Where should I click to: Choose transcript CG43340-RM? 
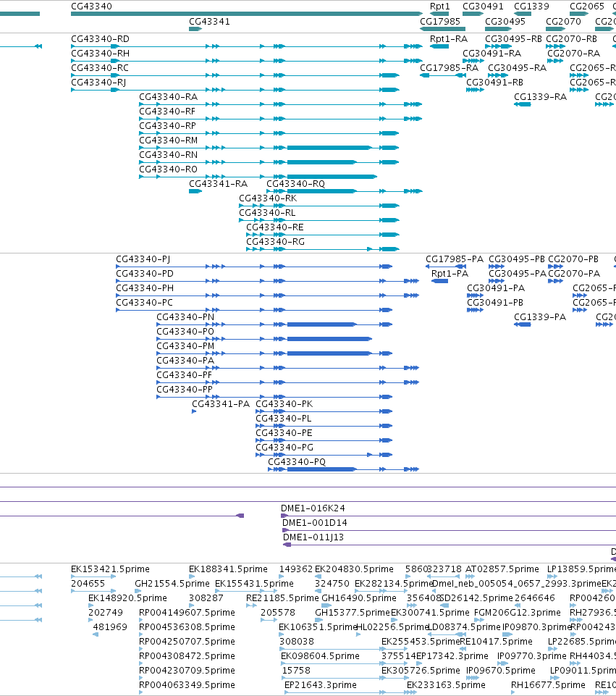pyautogui.click(x=169, y=141)
